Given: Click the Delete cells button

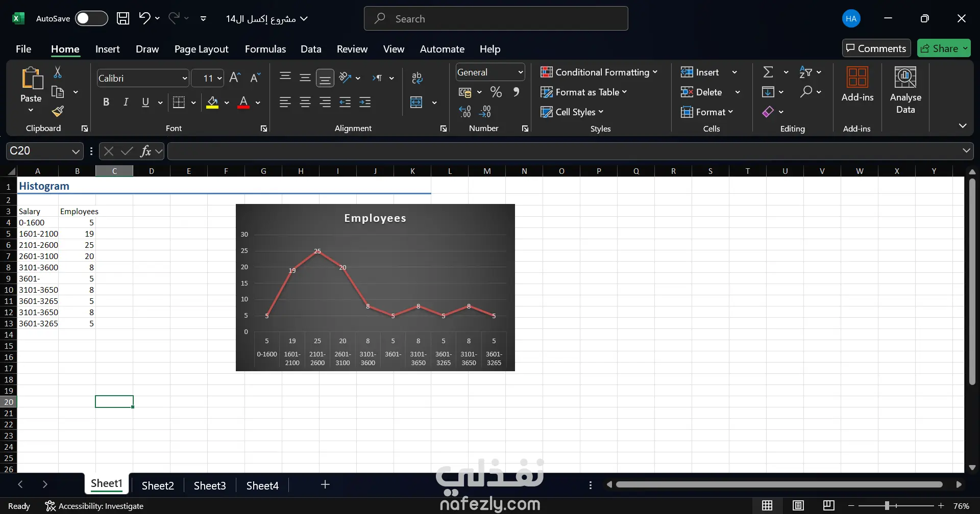Looking at the screenshot, I should (x=701, y=92).
